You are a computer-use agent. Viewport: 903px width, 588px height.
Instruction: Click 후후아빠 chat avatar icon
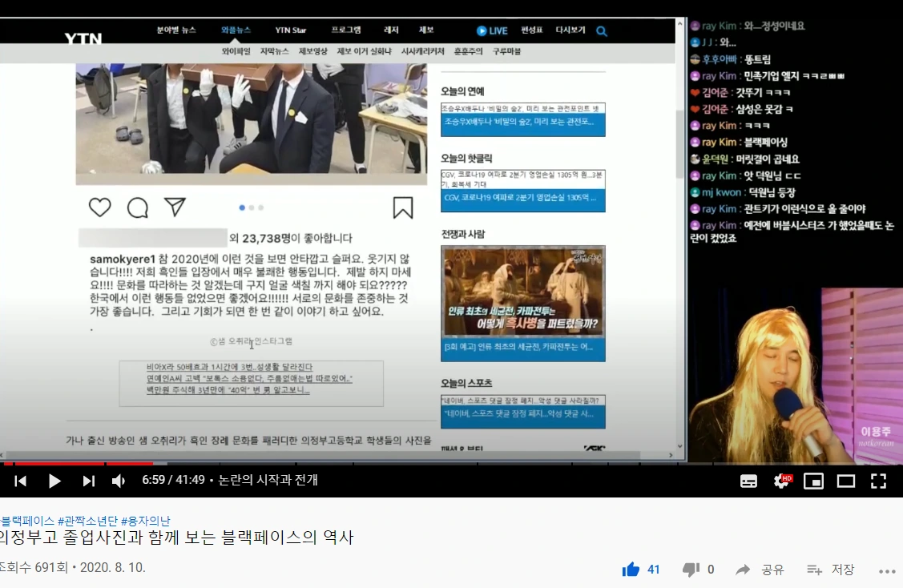pos(695,59)
